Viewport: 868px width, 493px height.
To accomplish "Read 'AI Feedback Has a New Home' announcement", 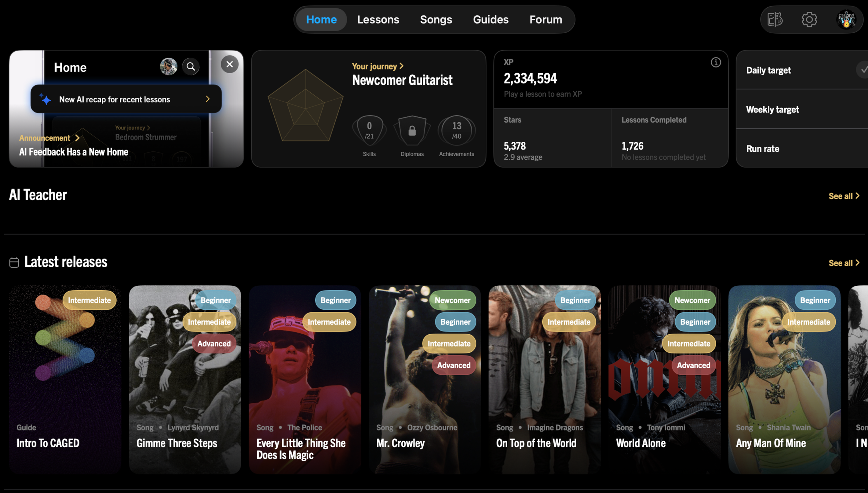I will 74,152.
